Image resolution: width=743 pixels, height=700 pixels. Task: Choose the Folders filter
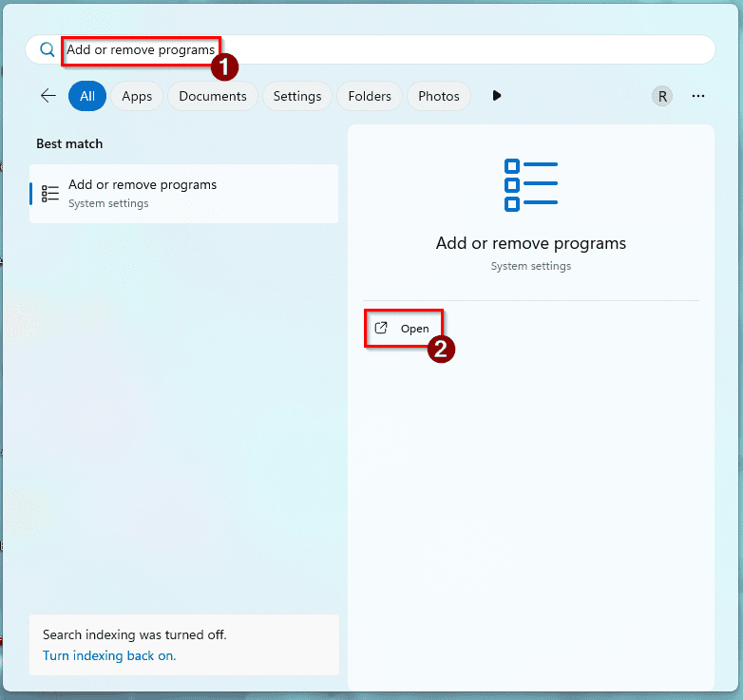pos(370,96)
